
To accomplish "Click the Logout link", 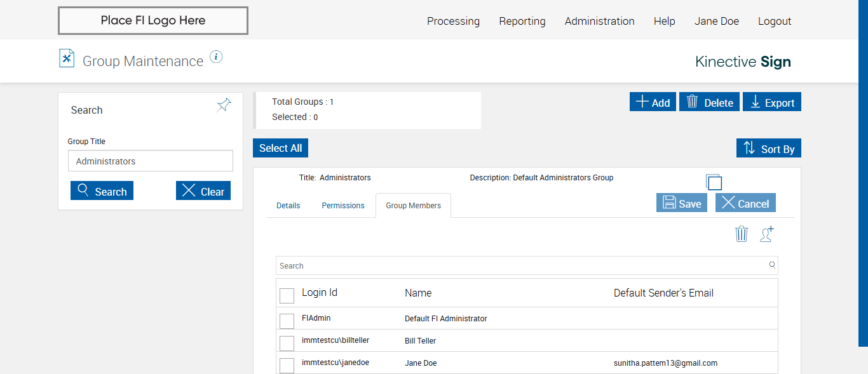I will point(775,21).
